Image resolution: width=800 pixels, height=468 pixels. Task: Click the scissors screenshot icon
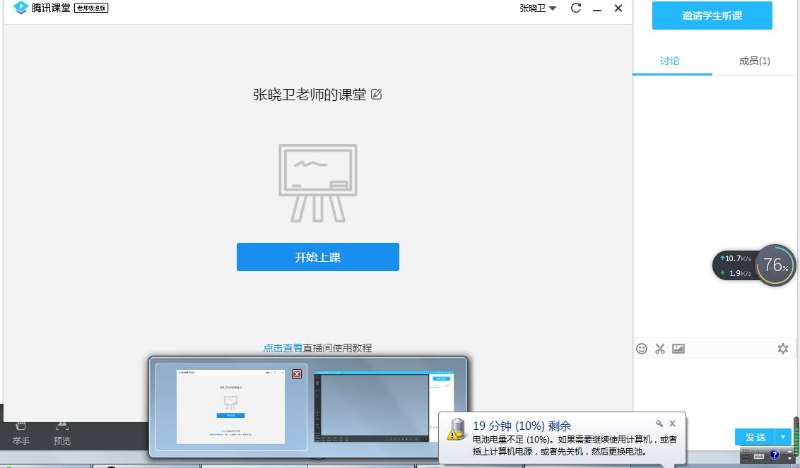click(660, 349)
